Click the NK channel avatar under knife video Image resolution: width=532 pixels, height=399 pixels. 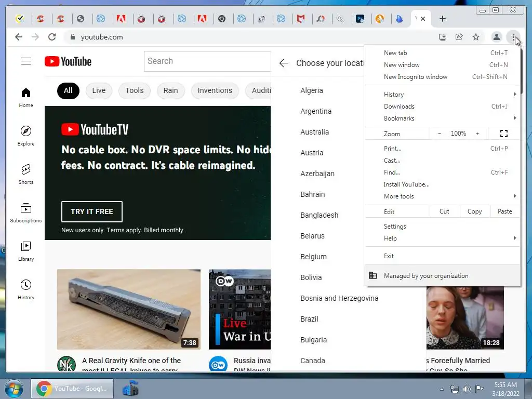pyautogui.click(x=66, y=364)
